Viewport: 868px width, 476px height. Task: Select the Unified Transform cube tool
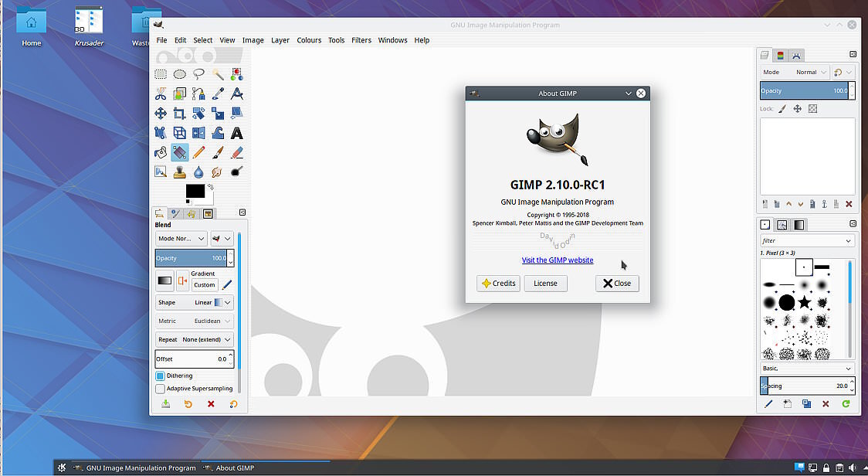[x=179, y=133]
